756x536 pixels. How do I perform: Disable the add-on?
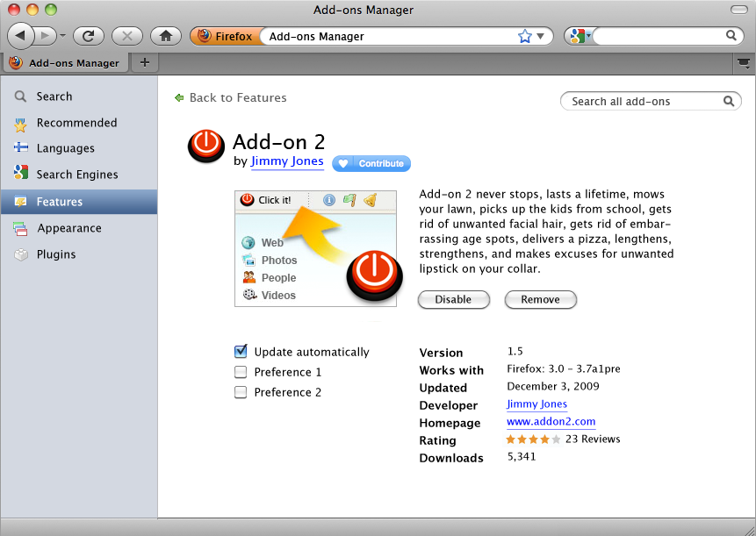[454, 299]
